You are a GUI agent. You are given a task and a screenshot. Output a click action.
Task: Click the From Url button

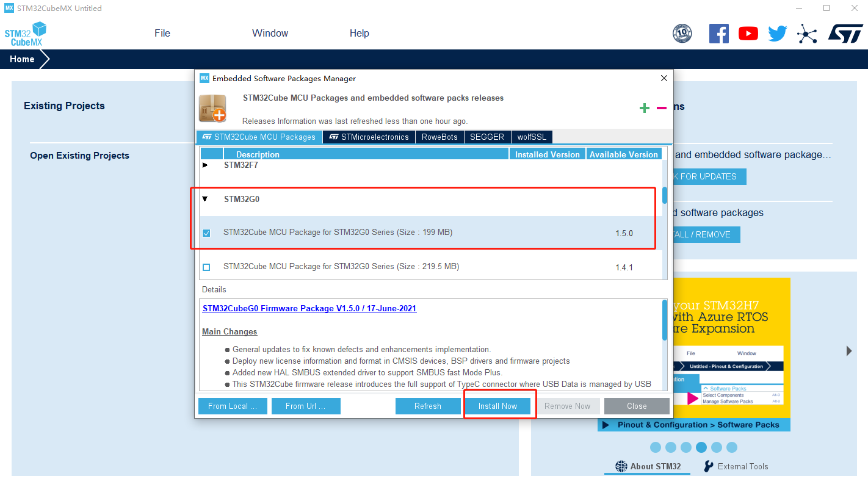click(306, 406)
